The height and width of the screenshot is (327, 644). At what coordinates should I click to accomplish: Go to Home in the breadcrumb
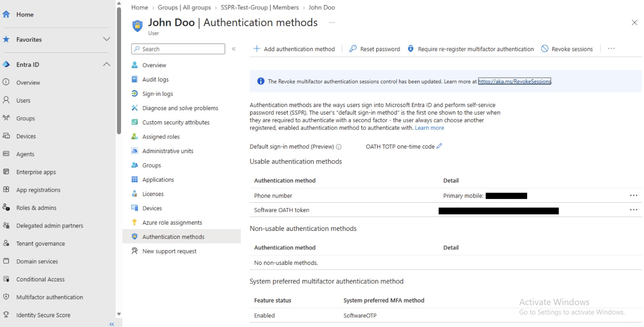pos(140,7)
